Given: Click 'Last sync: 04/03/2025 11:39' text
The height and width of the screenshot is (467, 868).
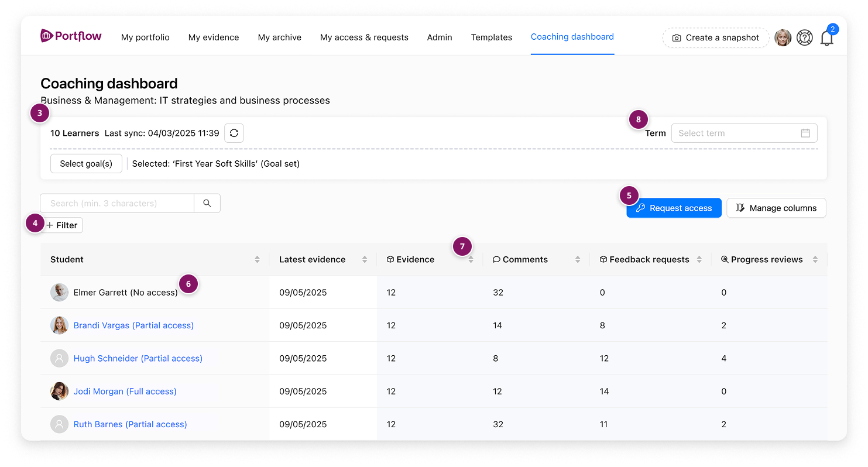Looking at the screenshot, I should [x=162, y=133].
